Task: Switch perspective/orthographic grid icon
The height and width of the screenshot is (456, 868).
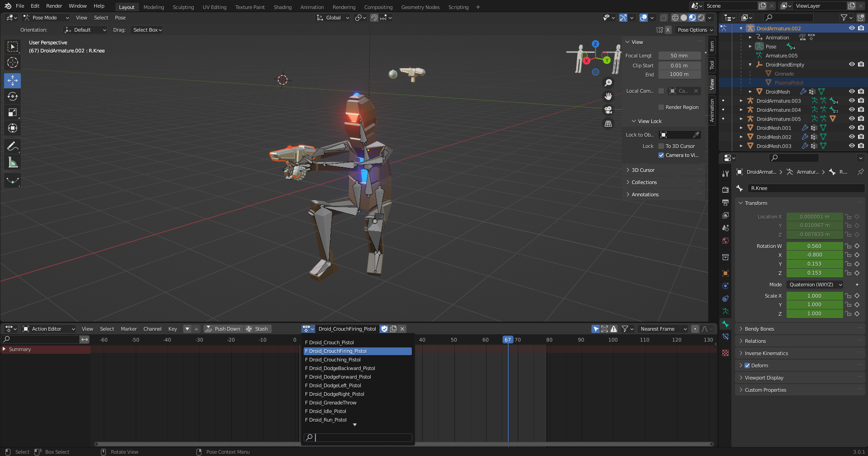Action: tap(608, 123)
